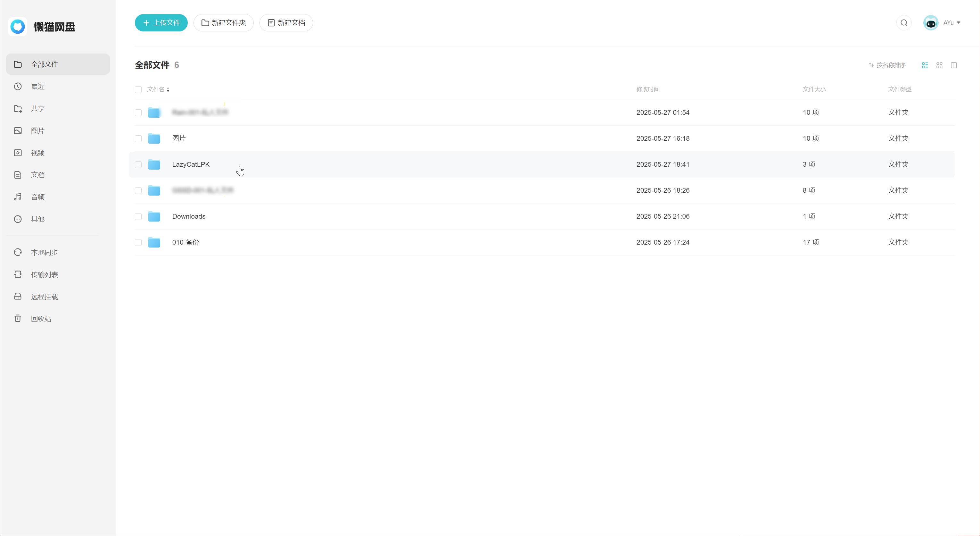Check the select-all files checkbox

coord(138,89)
